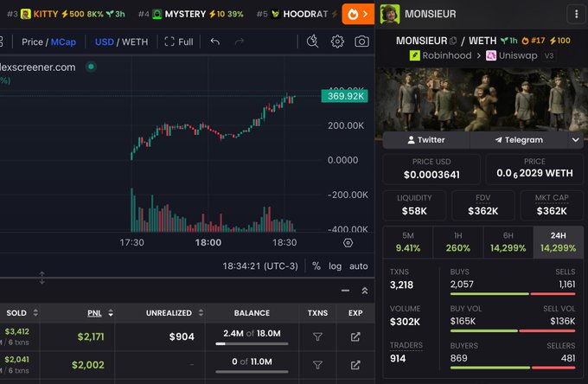The width and height of the screenshot is (588, 384).
Task: Sort by the UNREALIZED column
Action: (x=175, y=313)
